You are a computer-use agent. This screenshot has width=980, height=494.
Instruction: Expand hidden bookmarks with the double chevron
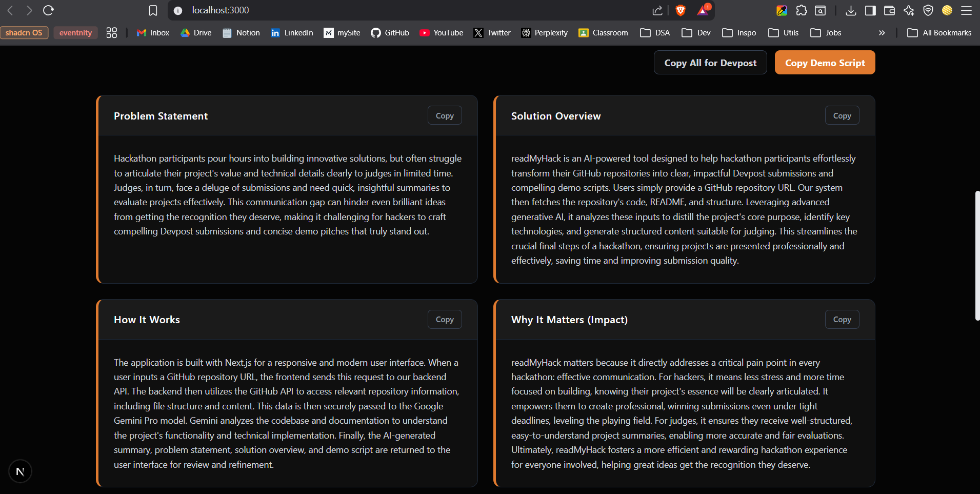tap(882, 33)
